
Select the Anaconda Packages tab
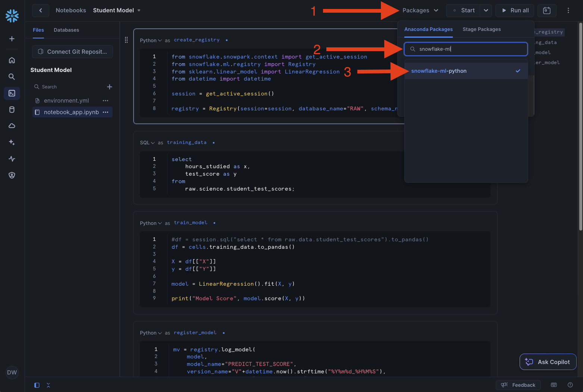point(429,29)
